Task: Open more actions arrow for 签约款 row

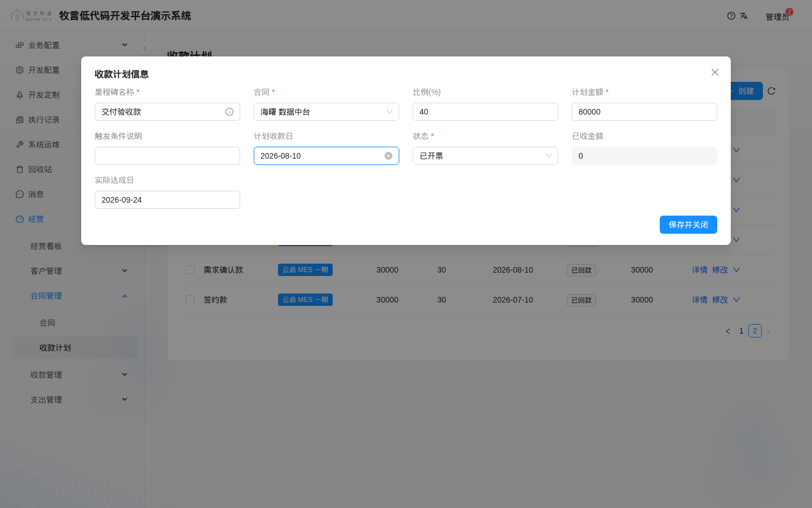Action: [x=736, y=300]
